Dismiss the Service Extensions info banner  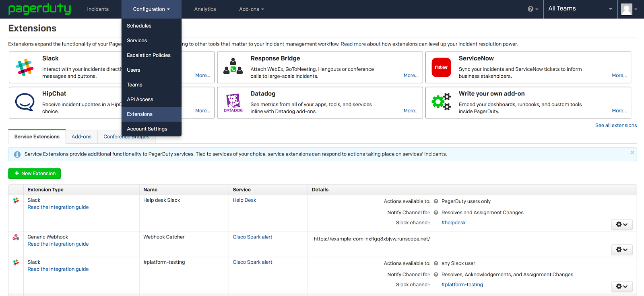pyautogui.click(x=632, y=153)
